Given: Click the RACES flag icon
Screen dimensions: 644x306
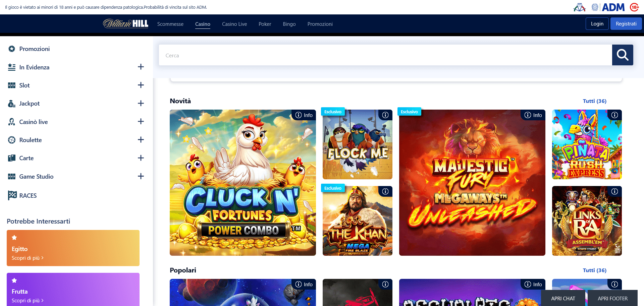Looking at the screenshot, I should pyautogui.click(x=12, y=195).
